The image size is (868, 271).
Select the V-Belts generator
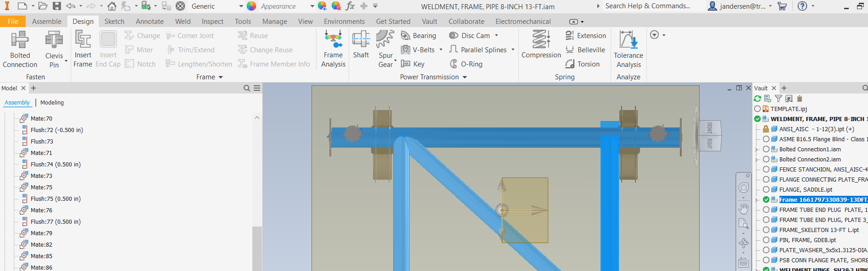click(x=418, y=50)
